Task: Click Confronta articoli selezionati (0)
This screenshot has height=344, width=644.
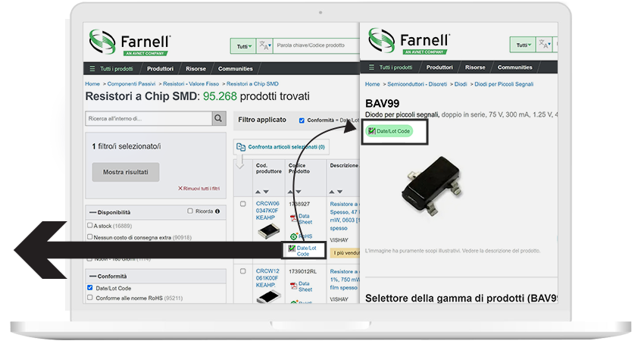Action: click(x=286, y=147)
